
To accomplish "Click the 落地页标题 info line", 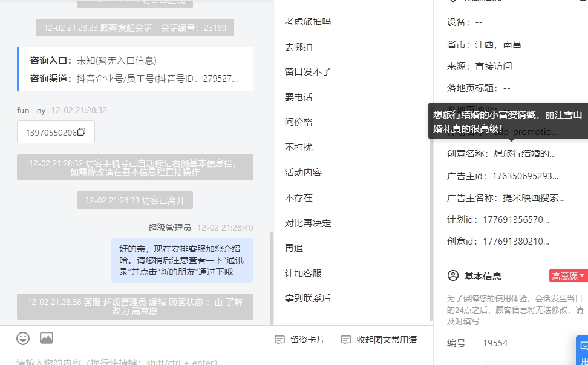I will click(x=479, y=88).
